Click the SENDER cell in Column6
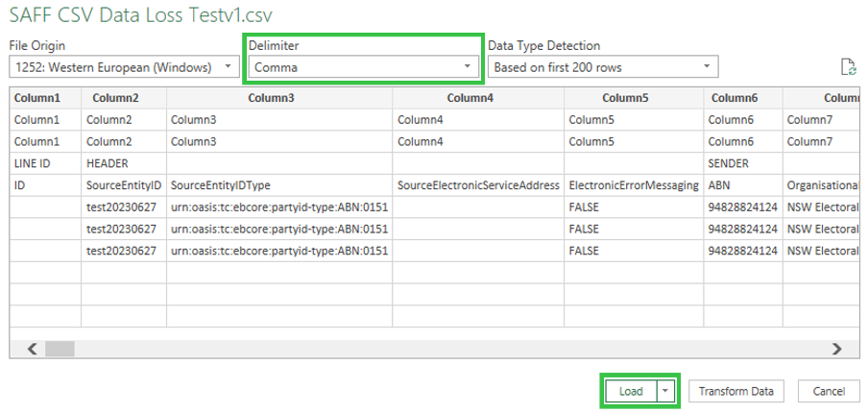868x413 pixels. pos(728,163)
